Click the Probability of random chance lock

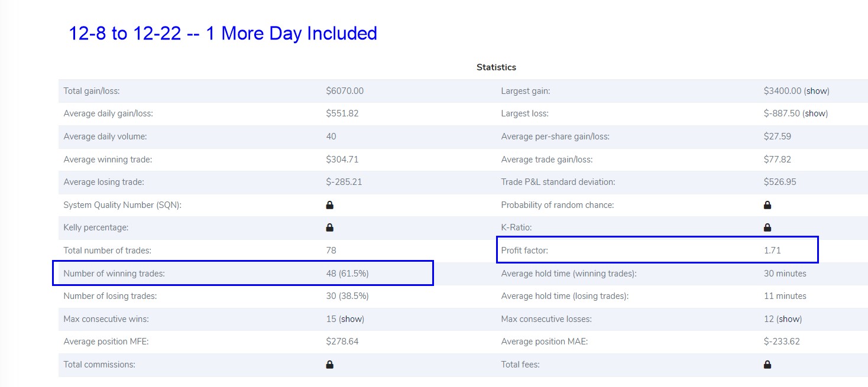(767, 205)
